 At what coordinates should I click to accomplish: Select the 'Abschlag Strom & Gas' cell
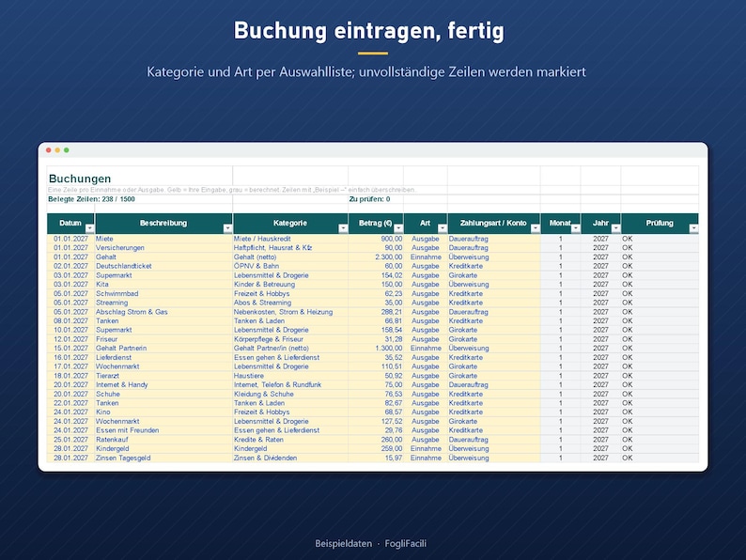coord(163,312)
